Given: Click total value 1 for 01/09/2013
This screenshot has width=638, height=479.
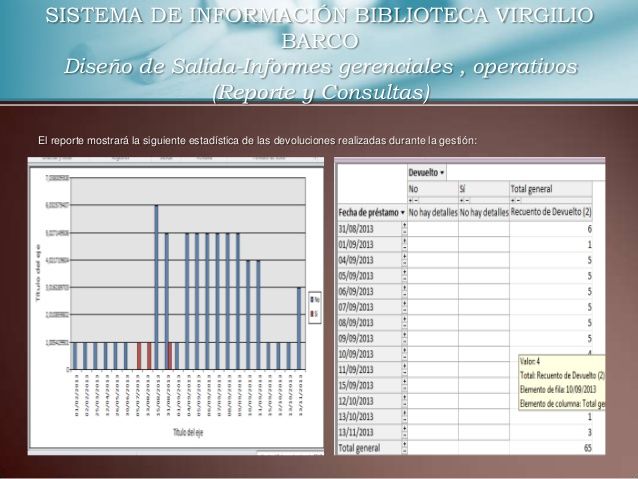Looking at the screenshot, I should (x=590, y=245).
